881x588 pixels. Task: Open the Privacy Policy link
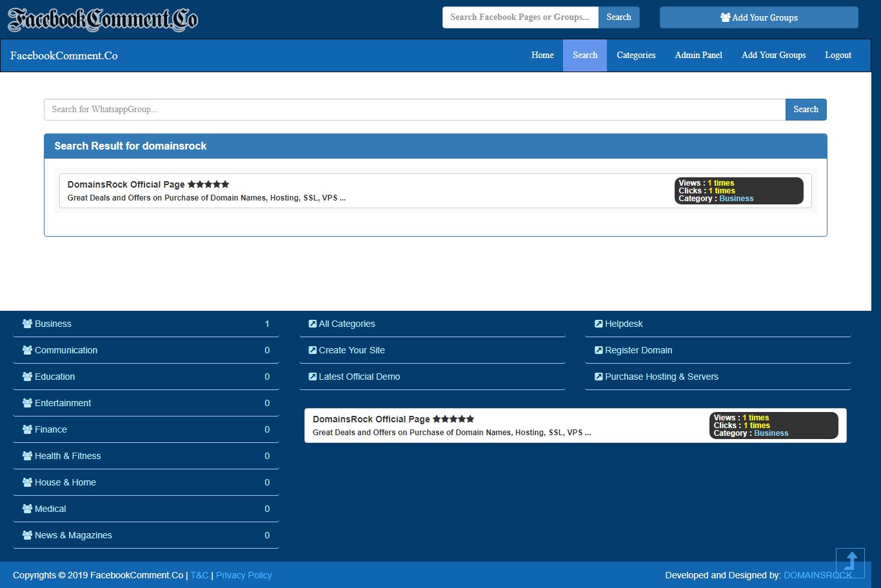[244, 575]
